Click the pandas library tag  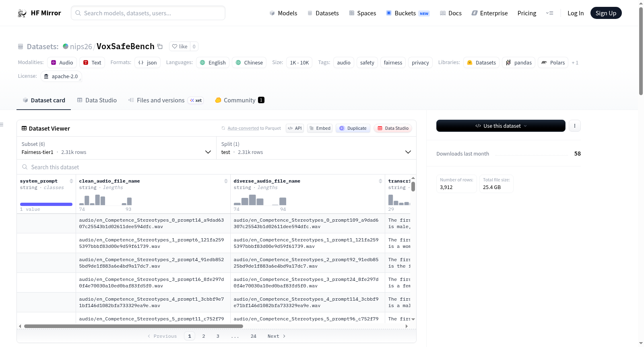click(x=519, y=62)
